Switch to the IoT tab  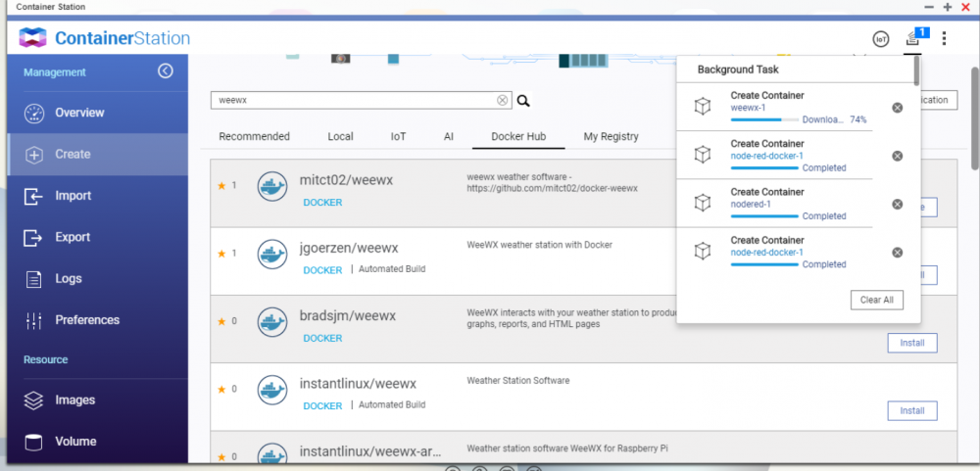(x=398, y=136)
